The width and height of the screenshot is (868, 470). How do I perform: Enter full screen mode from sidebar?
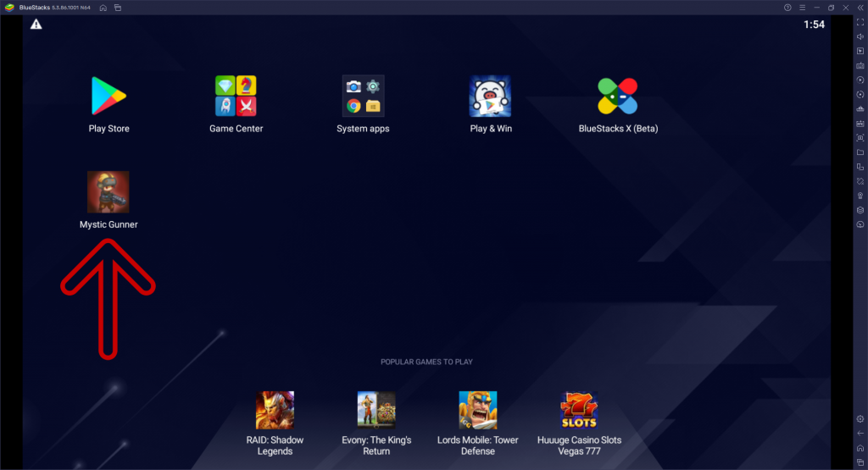pyautogui.click(x=860, y=22)
